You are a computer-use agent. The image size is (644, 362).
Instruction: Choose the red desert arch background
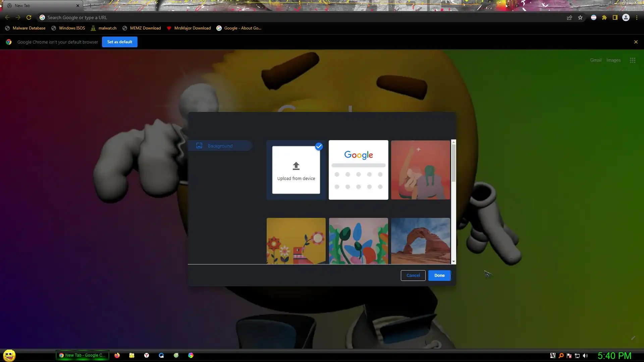tap(420, 241)
